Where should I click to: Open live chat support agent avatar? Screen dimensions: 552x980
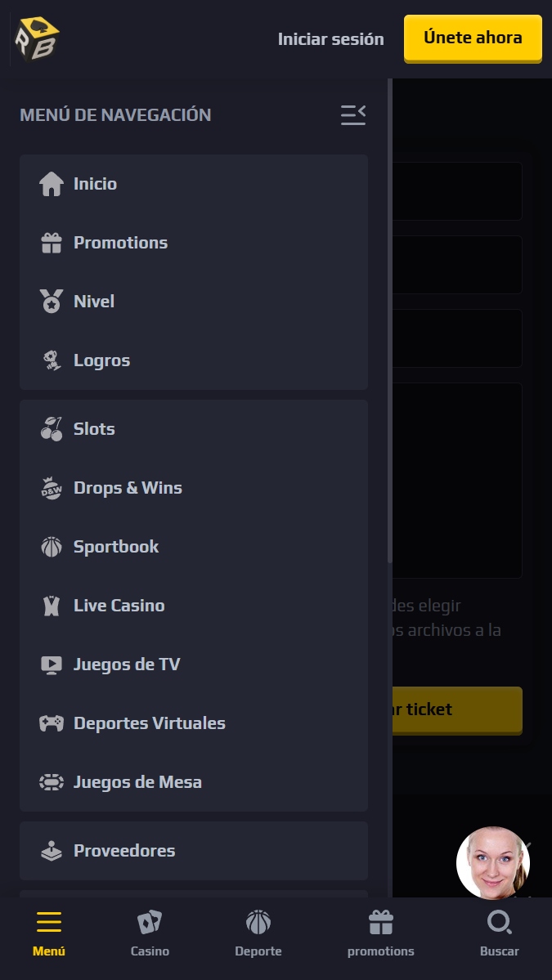(x=492, y=863)
